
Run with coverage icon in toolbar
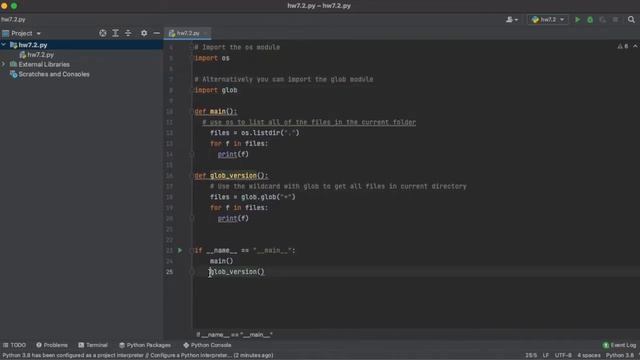[x=602, y=20]
